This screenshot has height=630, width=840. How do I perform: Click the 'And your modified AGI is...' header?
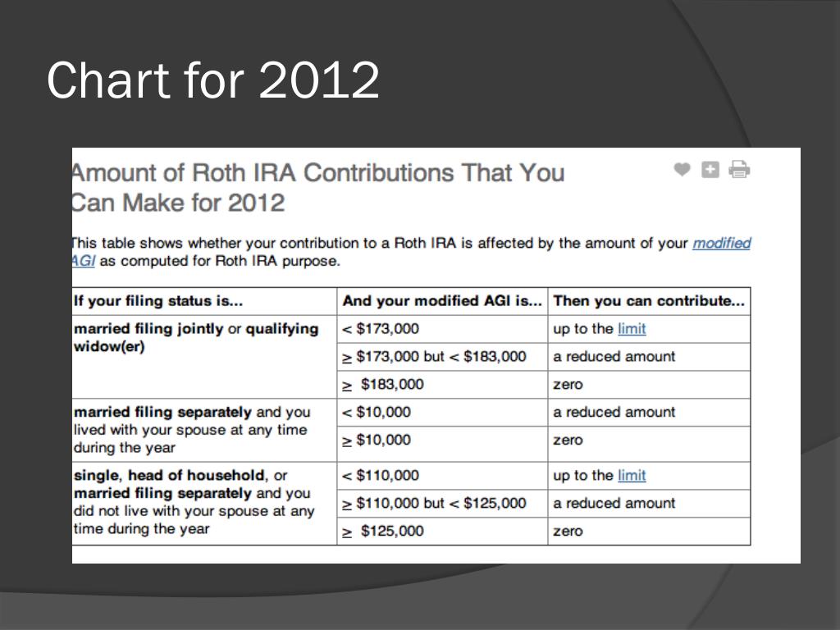point(442,301)
